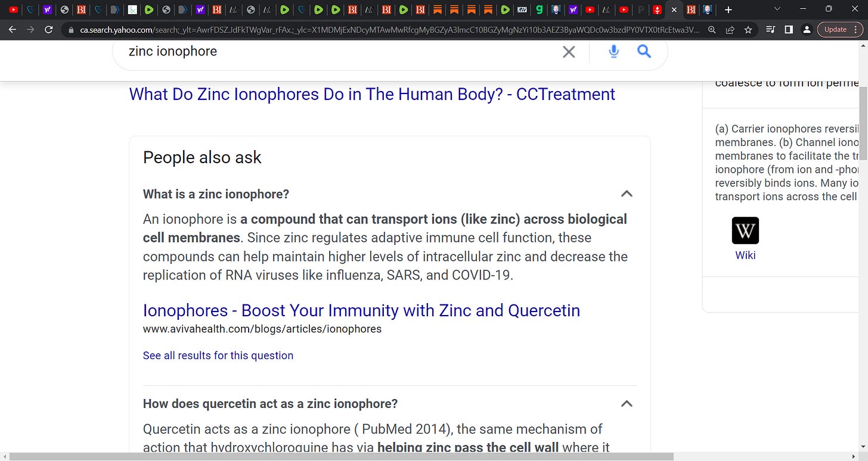Screen dimensions: 868x461
Task: View site information via the padlock icon
Action: (x=70, y=29)
